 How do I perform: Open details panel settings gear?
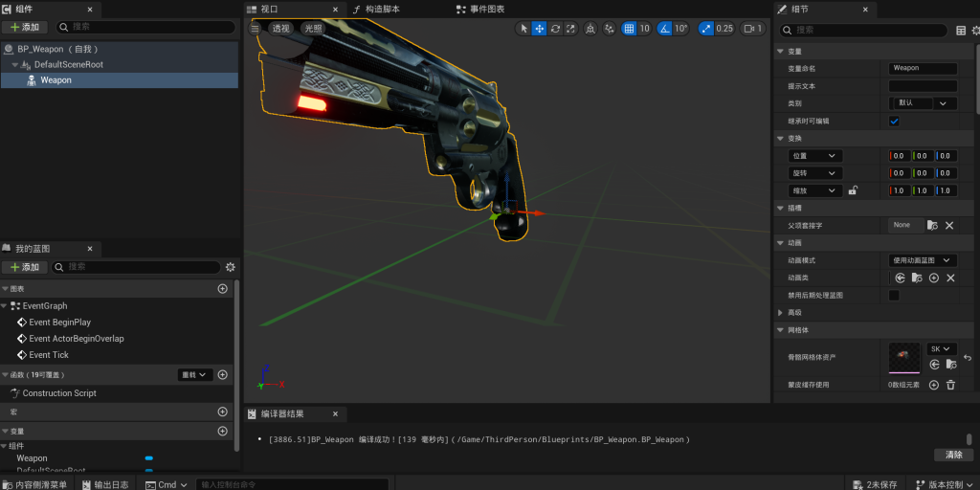tap(975, 30)
